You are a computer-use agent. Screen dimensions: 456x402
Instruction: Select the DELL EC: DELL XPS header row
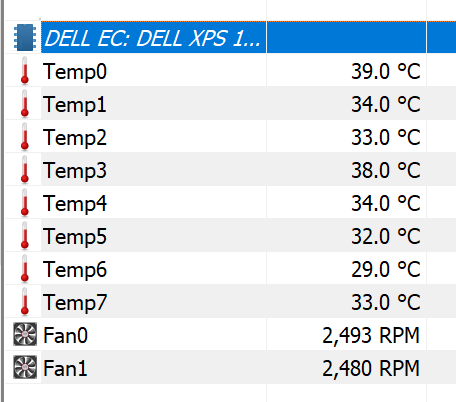[231, 37]
